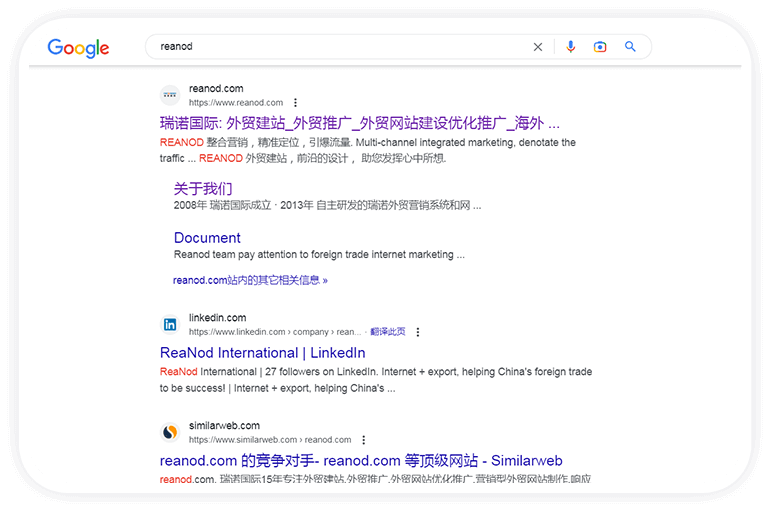Open the Document sitelink
770x511 pixels.
pyautogui.click(x=207, y=238)
